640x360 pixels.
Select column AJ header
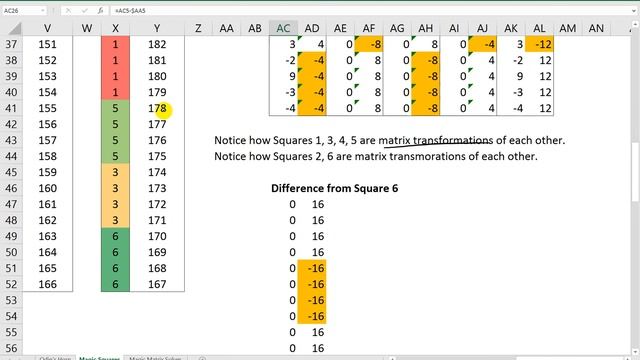coord(482,28)
